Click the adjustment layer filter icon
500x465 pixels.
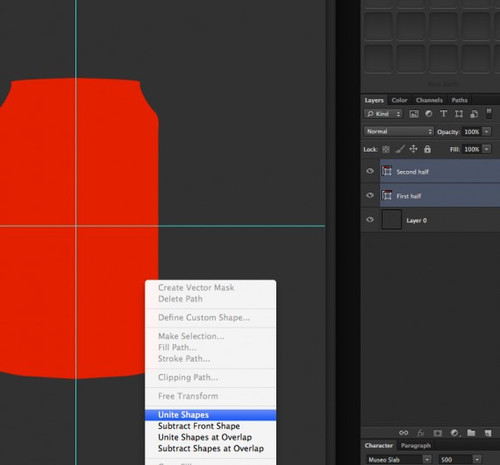(429, 114)
